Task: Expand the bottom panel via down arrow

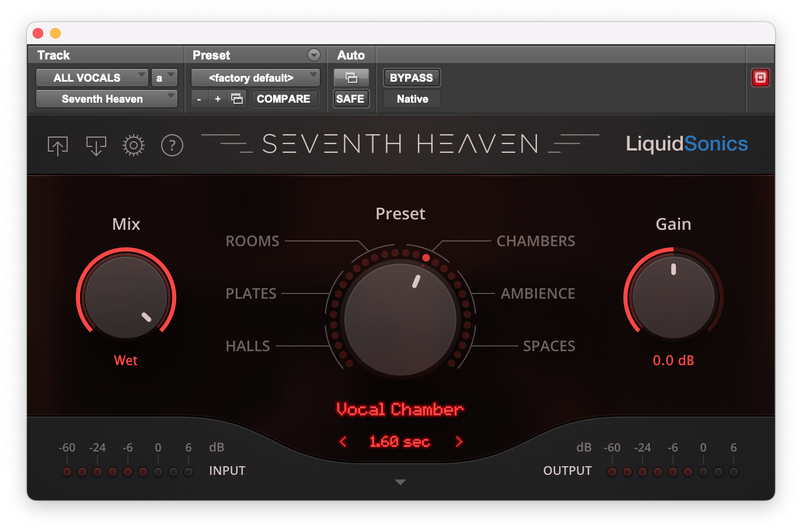Action: click(x=400, y=482)
